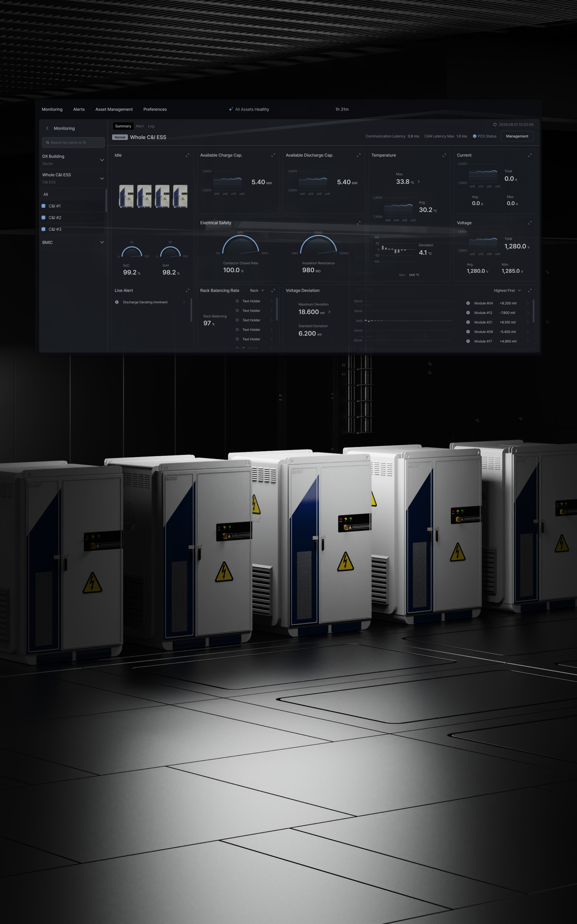Screen dimensions: 577x924
Task: Toggle the C&I #3 checkbox
Action: click(43, 229)
